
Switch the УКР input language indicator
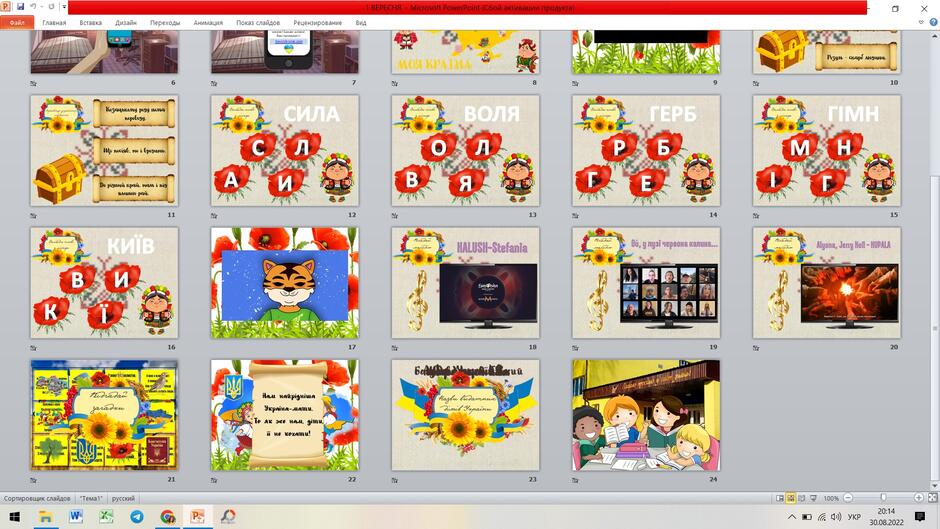click(854, 516)
